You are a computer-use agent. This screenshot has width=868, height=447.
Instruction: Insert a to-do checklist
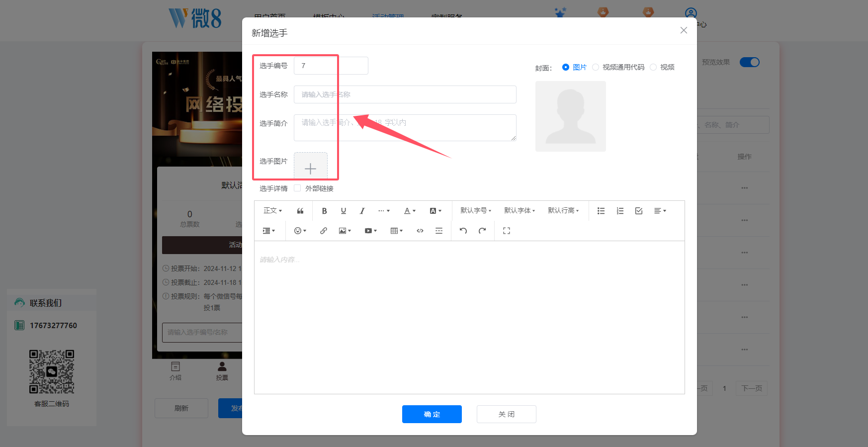click(639, 211)
